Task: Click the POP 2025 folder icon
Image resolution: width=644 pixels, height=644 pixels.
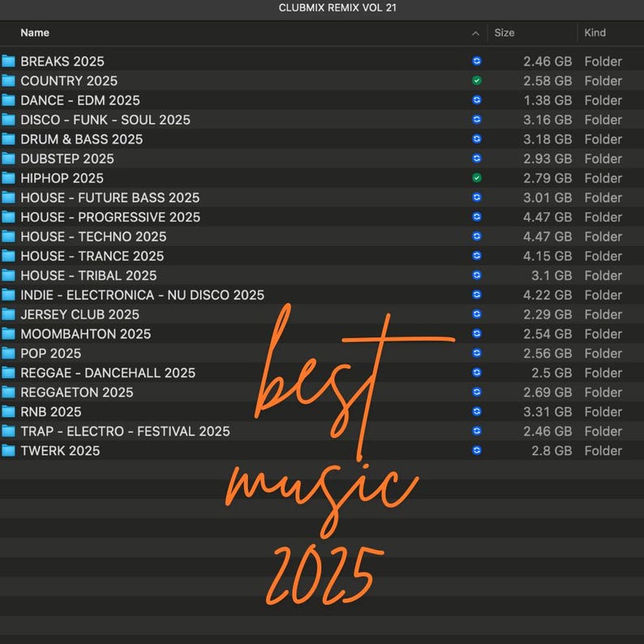Action: pyautogui.click(x=8, y=353)
